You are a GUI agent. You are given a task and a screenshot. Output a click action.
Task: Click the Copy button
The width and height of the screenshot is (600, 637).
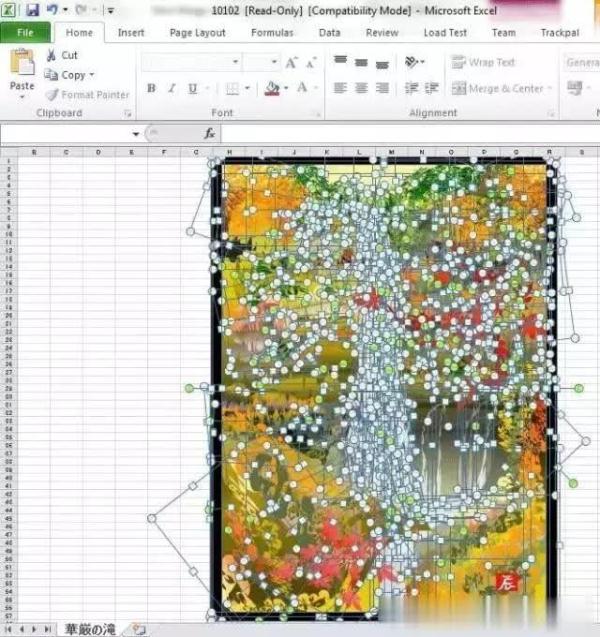tap(65, 75)
